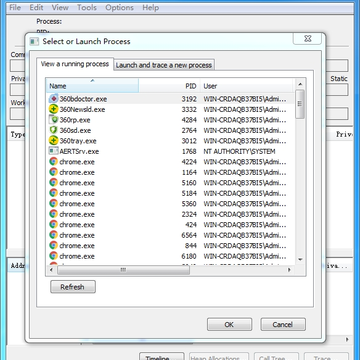The width and height of the screenshot is (360, 360).
Task: Click the Timeline button in main window
Action: coord(161,357)
